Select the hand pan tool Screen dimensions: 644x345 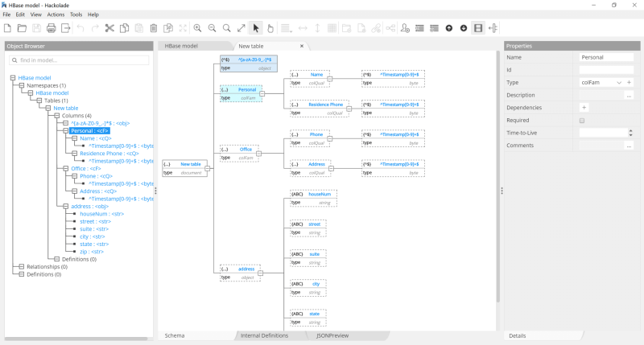[270, 28]
